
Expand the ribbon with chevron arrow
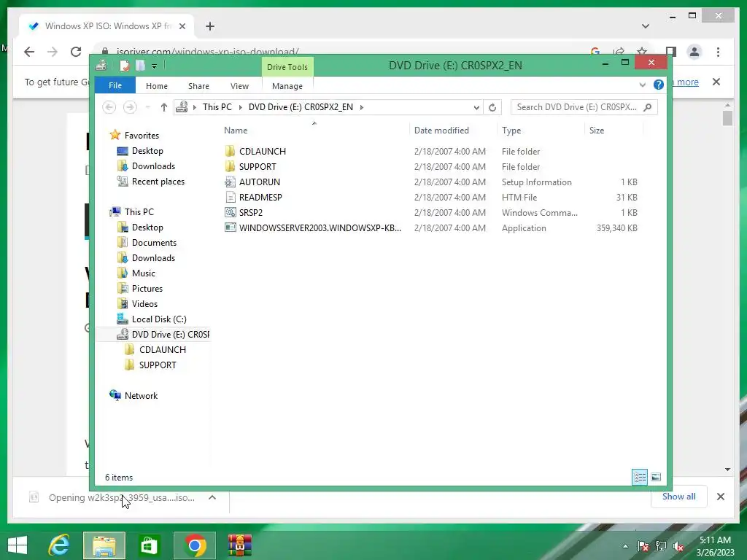click(x=642, y=85)
